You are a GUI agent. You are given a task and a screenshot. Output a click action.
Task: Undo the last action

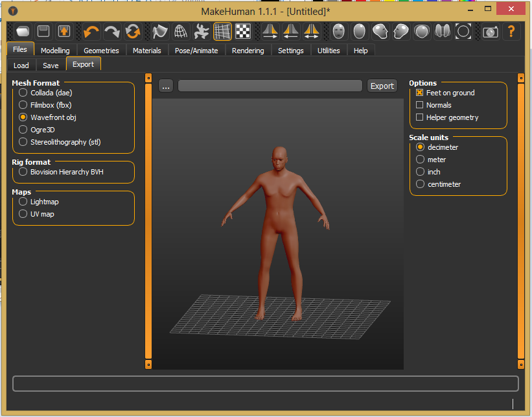[x=91, y=32]
